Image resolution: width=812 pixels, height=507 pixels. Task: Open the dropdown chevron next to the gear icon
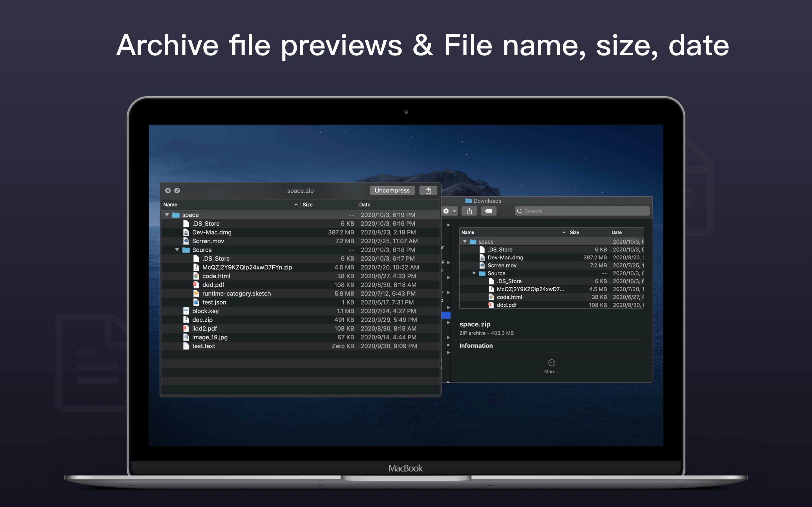pos(454,211)
